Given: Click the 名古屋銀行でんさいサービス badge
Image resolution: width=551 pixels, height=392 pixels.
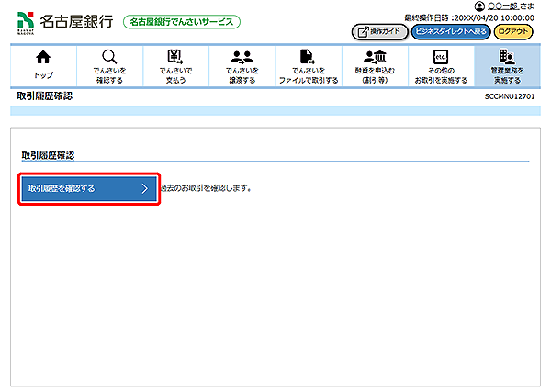Looking at the screenshot, I should pyautogui.click(x=181, y=21).
